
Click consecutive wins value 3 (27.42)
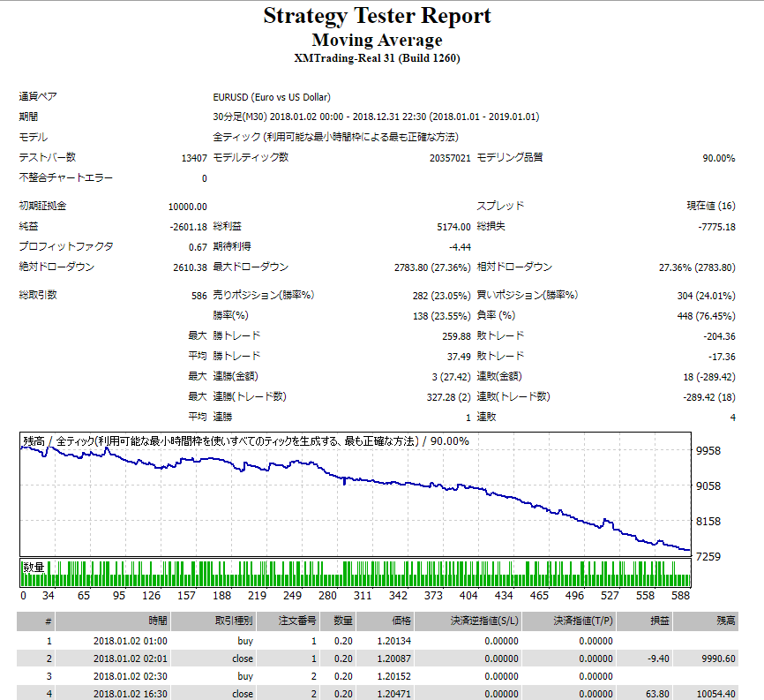[x=451, y=377]
